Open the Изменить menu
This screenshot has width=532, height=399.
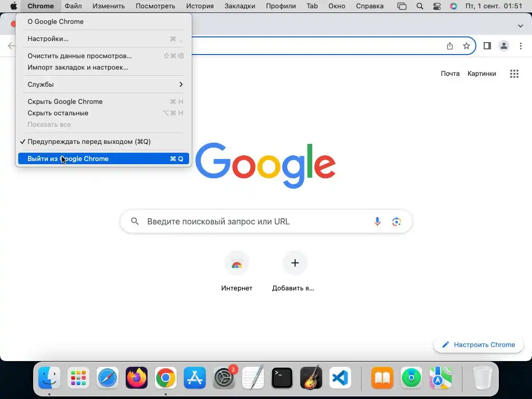tap(109, 6)
